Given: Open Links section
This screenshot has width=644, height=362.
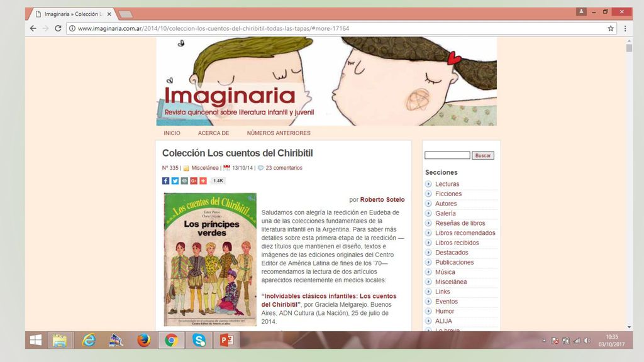Looking at the screenshot, I should pos(443,292).
